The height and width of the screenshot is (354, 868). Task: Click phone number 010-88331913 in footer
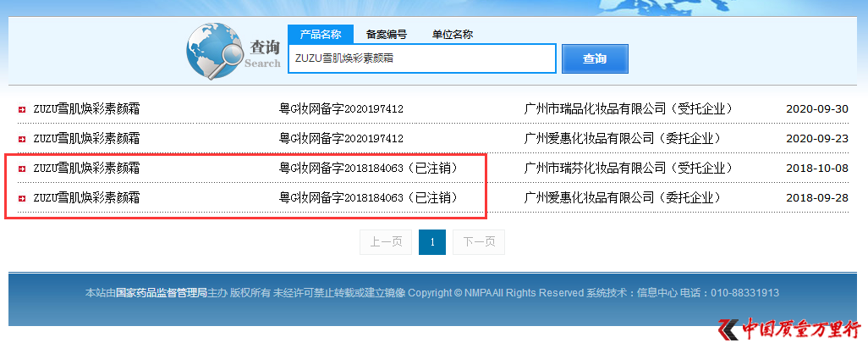[x=744, y=293]
